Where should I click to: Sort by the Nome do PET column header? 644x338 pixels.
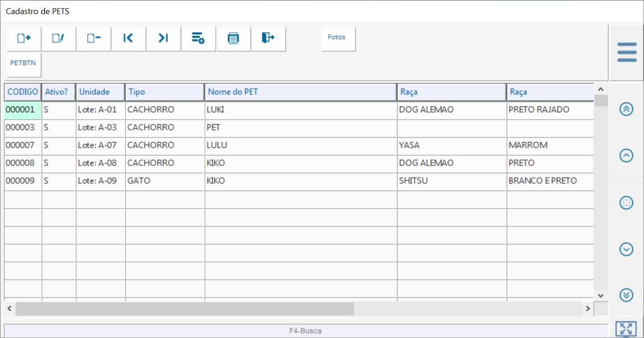[300, 92]
